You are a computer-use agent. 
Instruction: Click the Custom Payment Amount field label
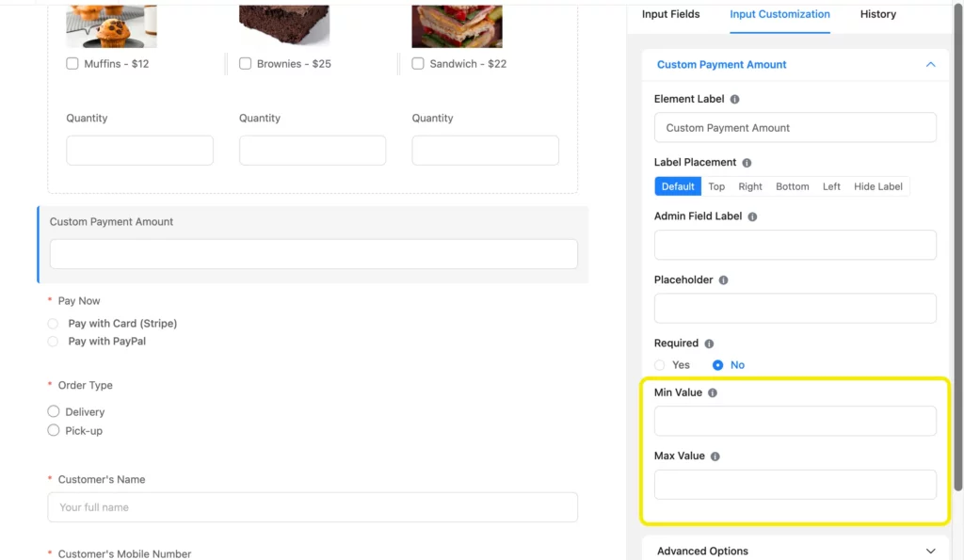pos(111,222)
